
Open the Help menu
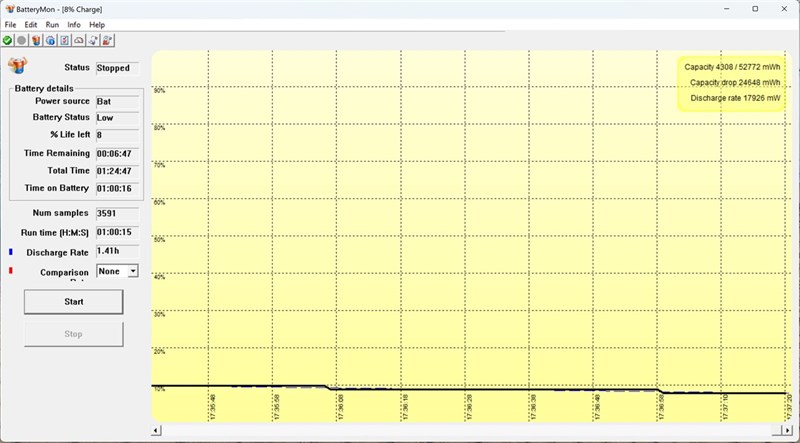coord(97,24)
